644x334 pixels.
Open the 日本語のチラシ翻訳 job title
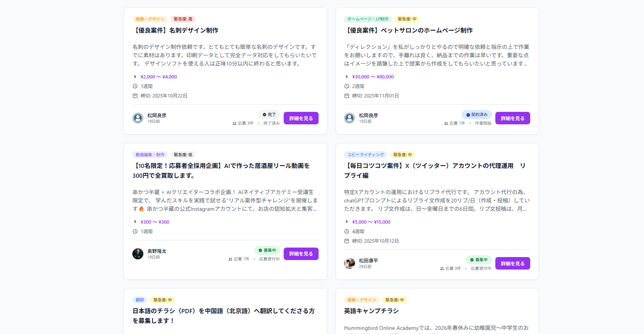[x=223, y=316]
